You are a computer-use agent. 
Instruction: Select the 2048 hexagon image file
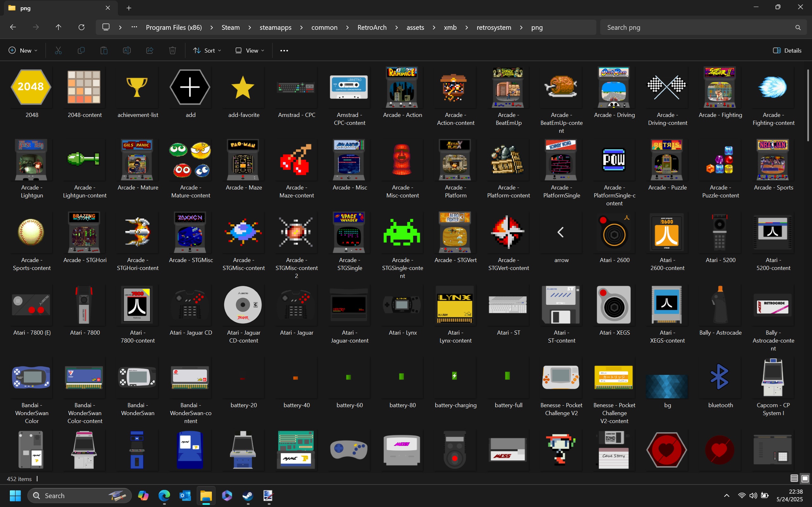click(x=31, y=87)
